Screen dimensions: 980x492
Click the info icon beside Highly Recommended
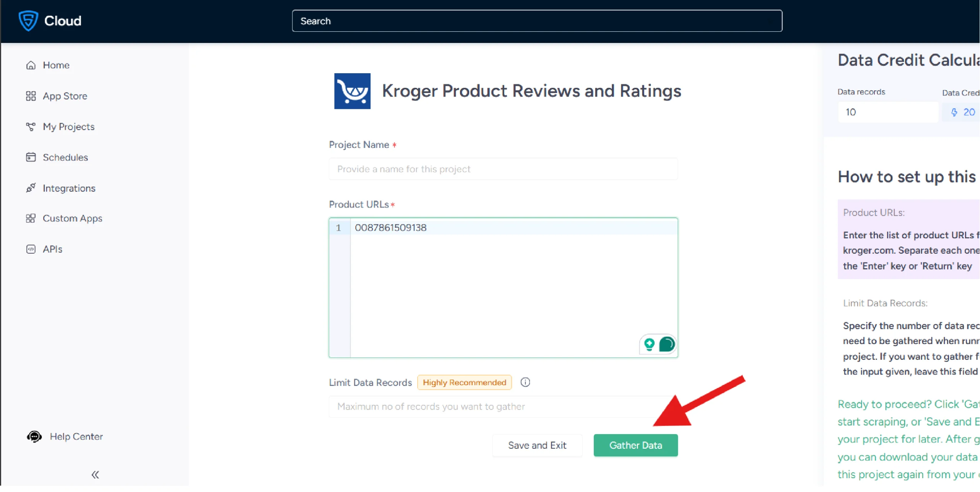coord(525,382)
